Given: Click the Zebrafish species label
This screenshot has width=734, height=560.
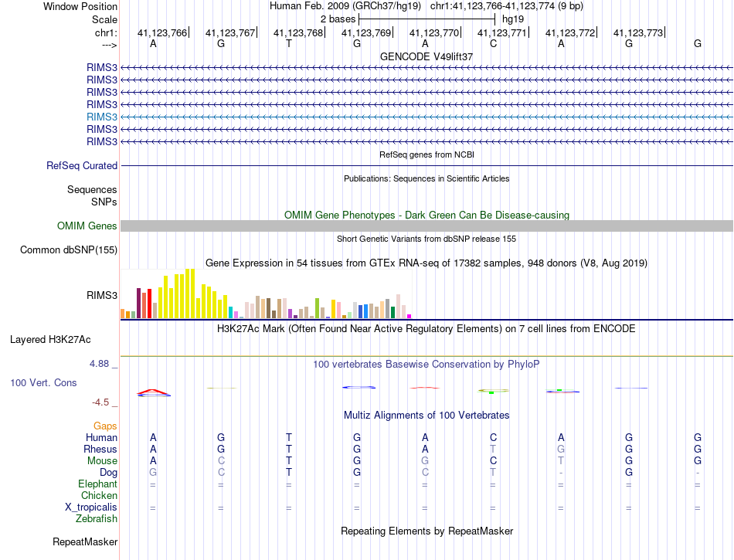Looking at the screenshot, I should (97, 519).
